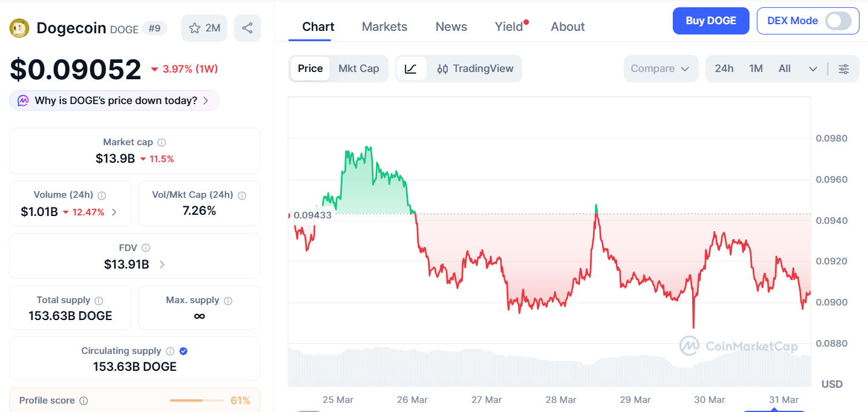Click the 12.47% volume change
Viewport: 868px width, 412px height.
pos(83,212)
